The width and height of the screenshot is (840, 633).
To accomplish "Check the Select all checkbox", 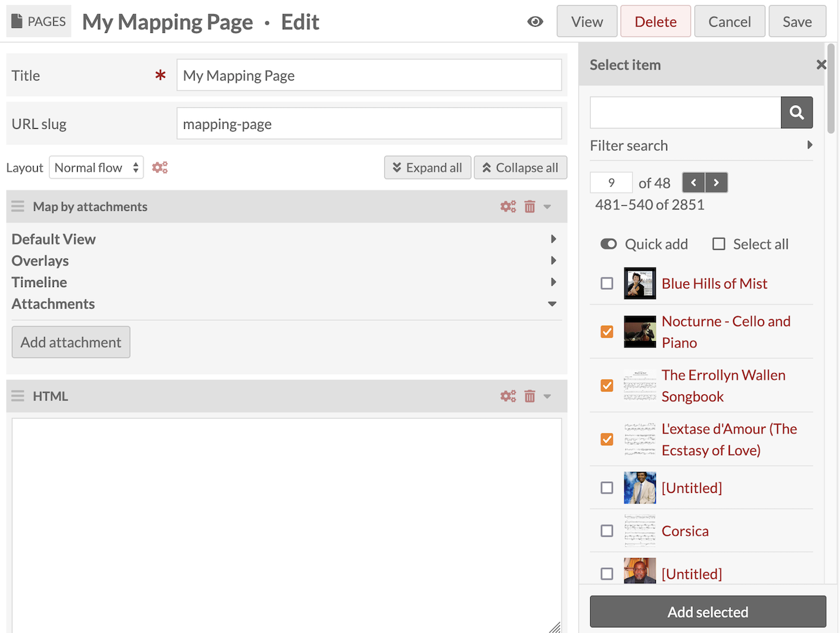I will 718,244.
